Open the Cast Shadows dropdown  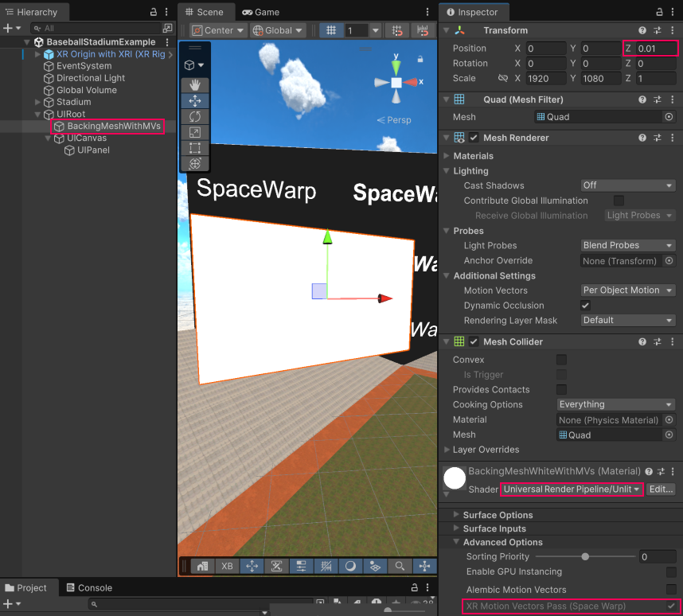click(x=627, y=185)
